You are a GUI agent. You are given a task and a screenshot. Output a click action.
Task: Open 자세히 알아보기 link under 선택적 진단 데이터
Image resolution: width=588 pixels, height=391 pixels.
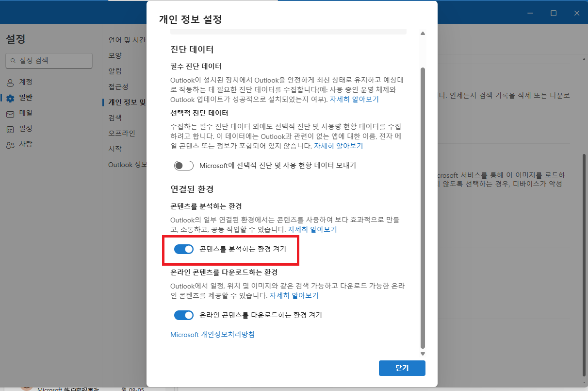coord(338,146)
